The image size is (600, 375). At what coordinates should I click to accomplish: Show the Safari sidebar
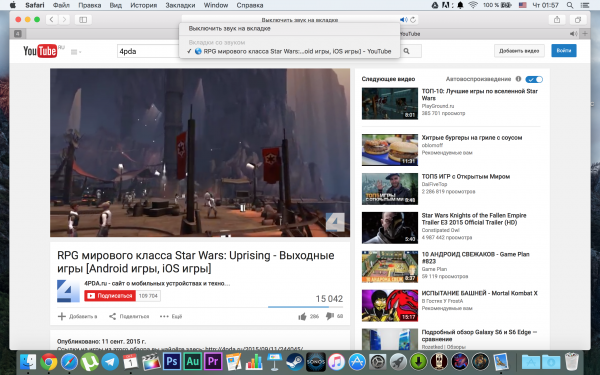pyautogui.click(x=83, y=20)
